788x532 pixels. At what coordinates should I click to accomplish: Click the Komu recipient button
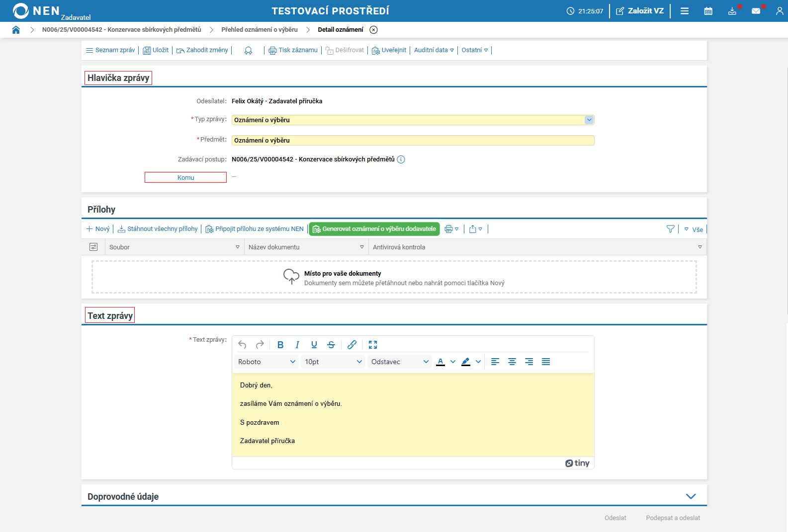pos(185,177)
